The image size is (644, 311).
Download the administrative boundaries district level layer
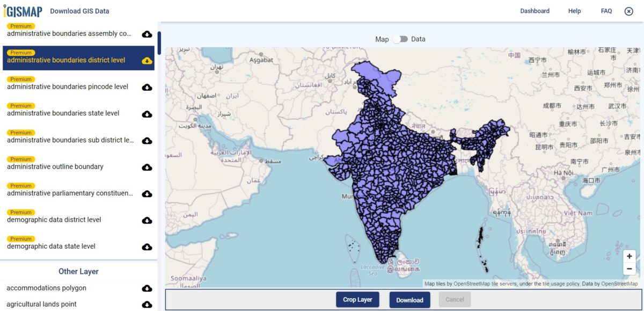pyautogui.click(x=148, y=61)
